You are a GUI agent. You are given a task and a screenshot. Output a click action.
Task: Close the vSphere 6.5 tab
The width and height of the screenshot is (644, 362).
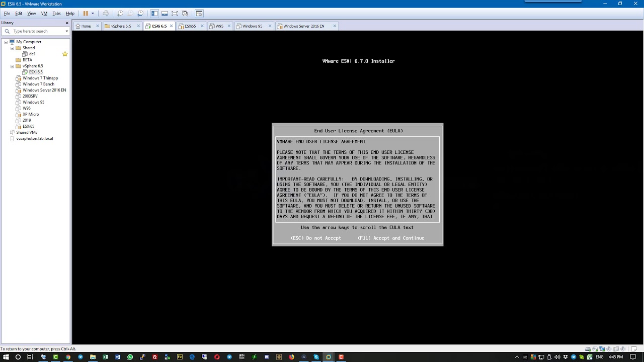coord(137,26)
